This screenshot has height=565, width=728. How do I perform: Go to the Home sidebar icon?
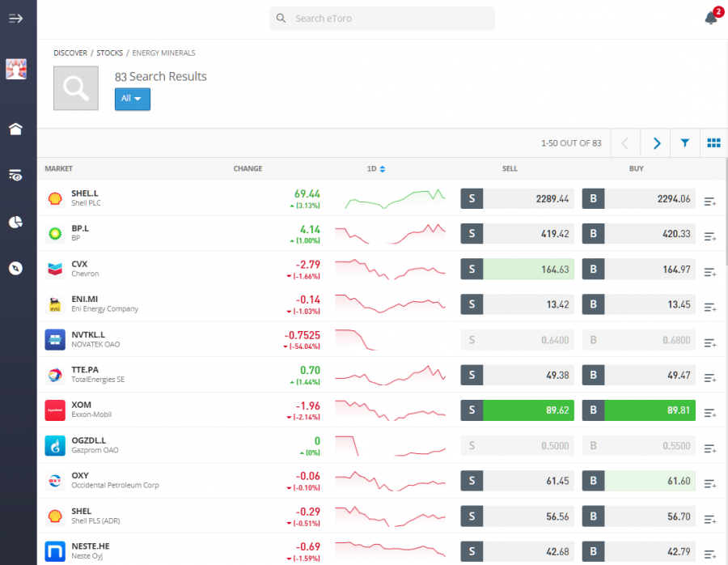click(16, 129)
